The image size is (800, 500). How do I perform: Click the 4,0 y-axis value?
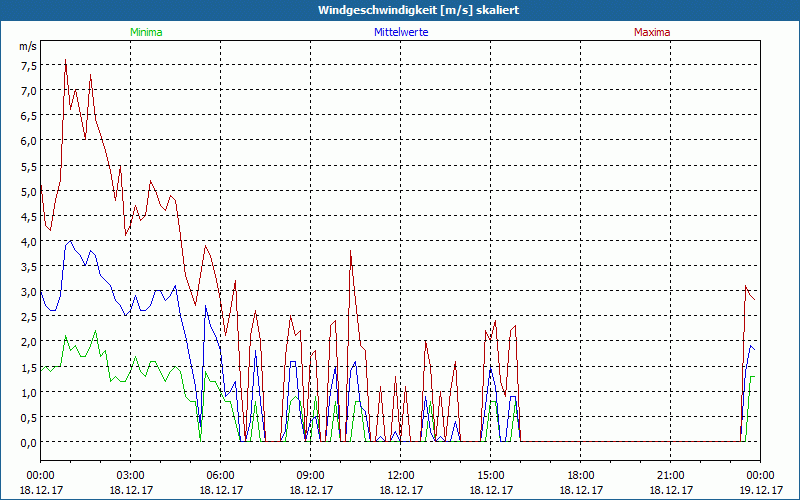(29, 241)
